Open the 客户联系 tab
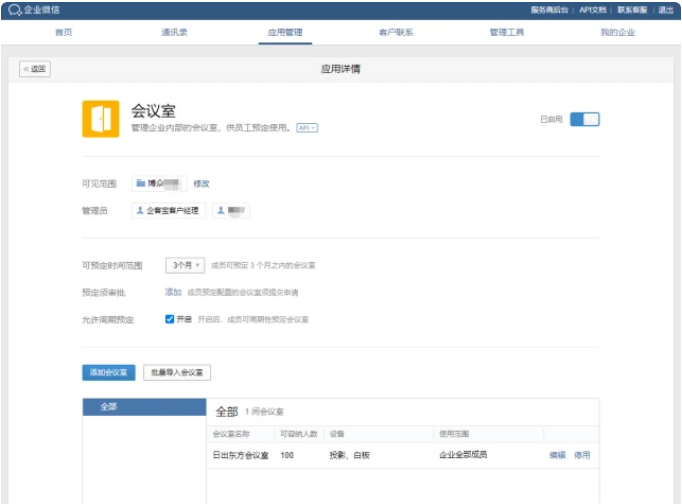Screen dimensions: 682x504 point(396,32)
